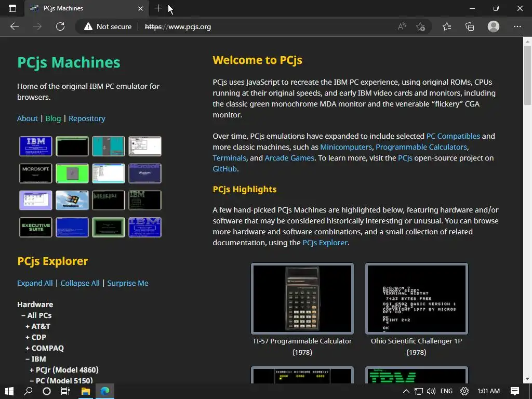Open the Favorites list
Screen dimensions: 532x399
[447, 26]
